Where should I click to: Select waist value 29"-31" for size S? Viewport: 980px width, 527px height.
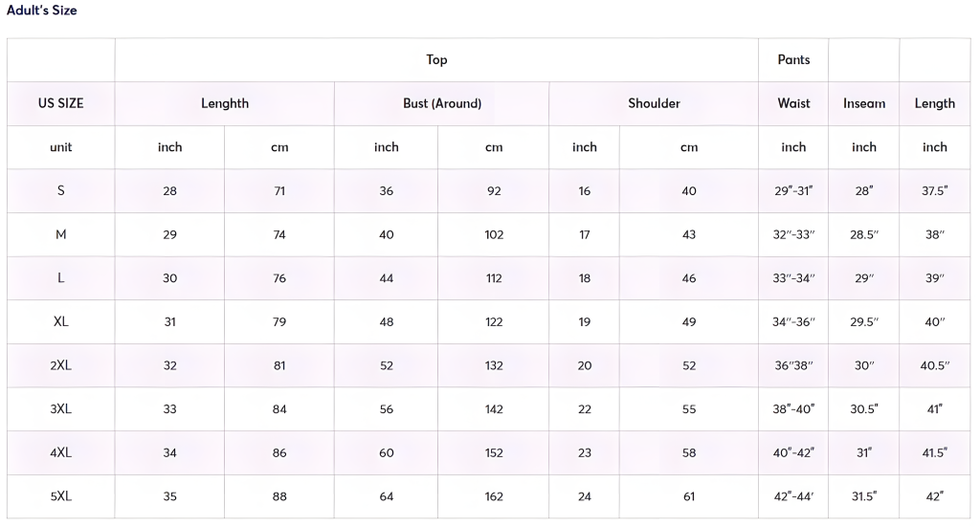coord(793,191)
